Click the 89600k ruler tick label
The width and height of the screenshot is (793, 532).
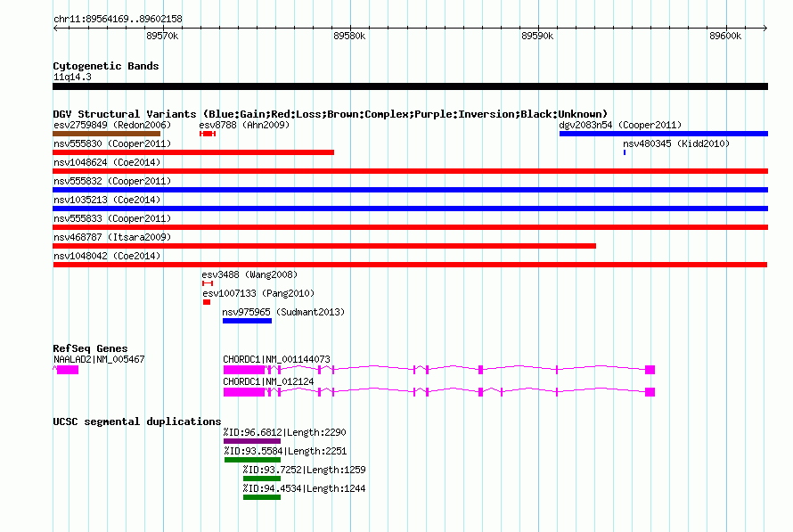pos(726,37)
